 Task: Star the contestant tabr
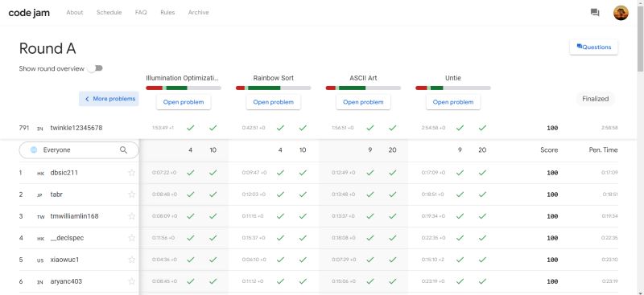coord(131,195)
